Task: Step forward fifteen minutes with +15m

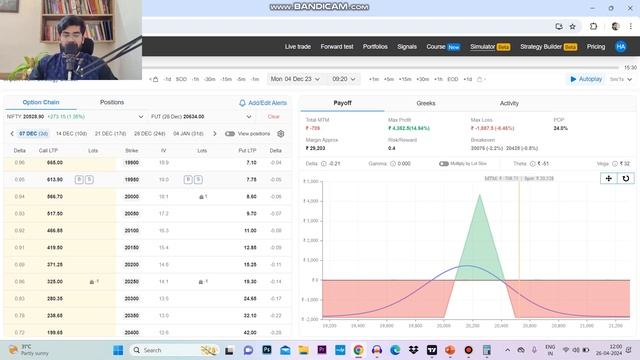Action: point(405,79)
